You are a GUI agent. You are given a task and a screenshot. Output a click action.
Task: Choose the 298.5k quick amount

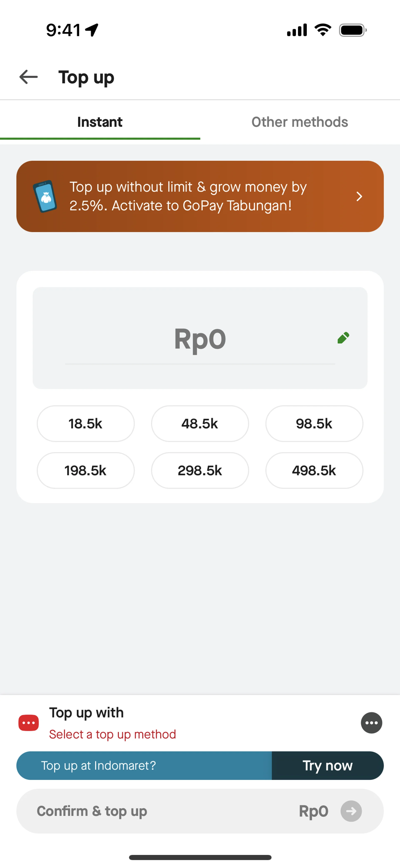(x=200, y=470)
